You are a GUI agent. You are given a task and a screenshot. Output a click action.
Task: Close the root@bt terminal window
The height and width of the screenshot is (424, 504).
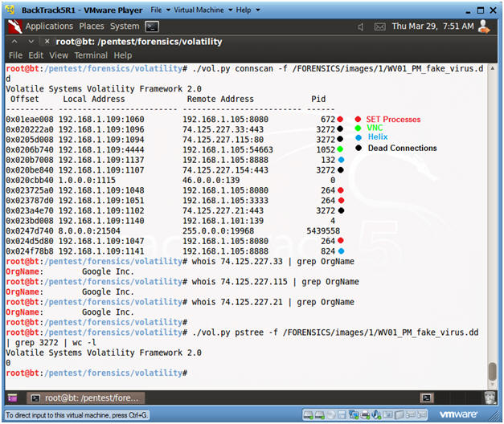47,42
